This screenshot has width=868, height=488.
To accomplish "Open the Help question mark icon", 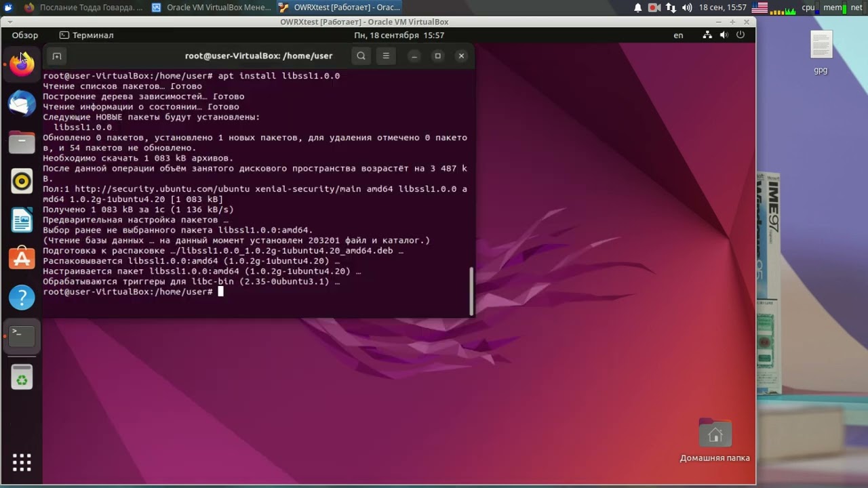I will 22,297.
